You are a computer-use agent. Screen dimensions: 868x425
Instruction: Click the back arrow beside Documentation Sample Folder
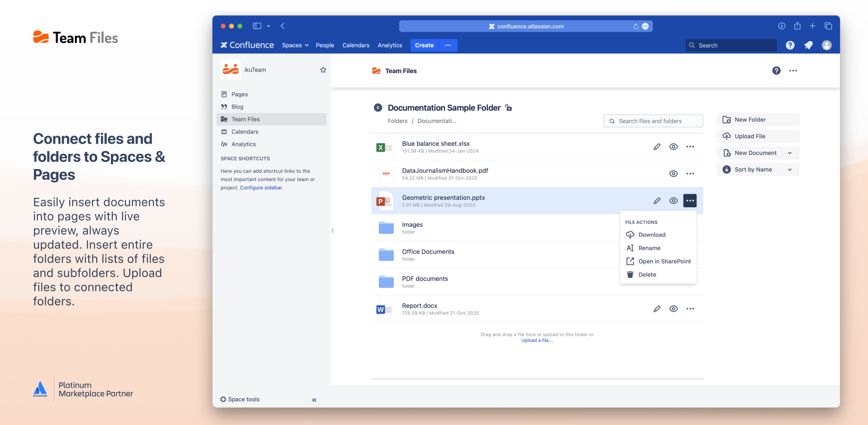tap(378, 108)
